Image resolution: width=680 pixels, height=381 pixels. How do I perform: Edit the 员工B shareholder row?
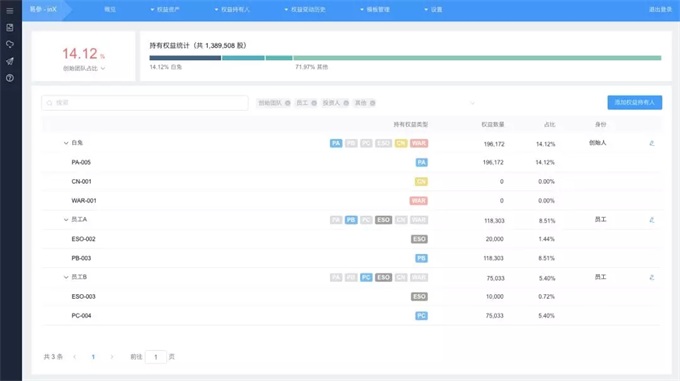pyautogui.click(x=651, y=277)
